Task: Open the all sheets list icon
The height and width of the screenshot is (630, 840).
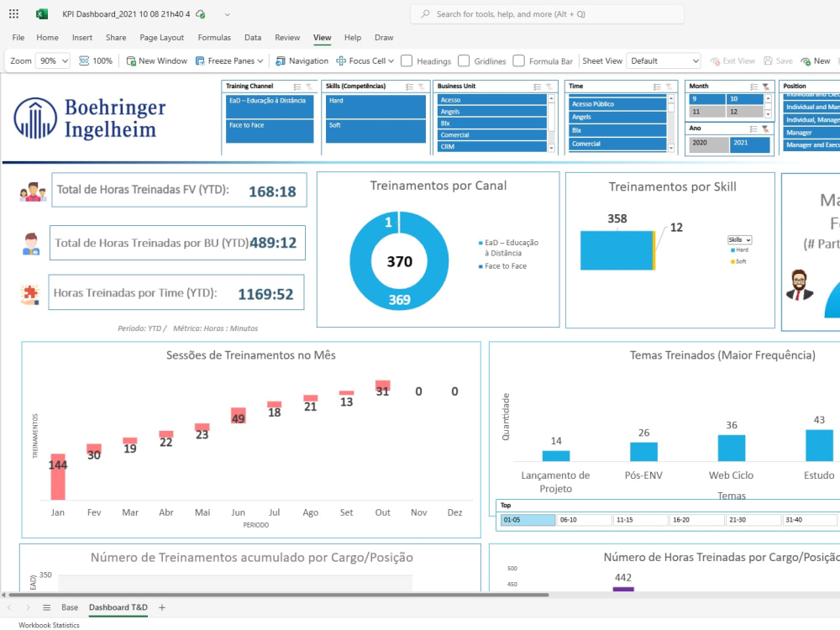Action: pyautogui.click(x=46, y=607)
